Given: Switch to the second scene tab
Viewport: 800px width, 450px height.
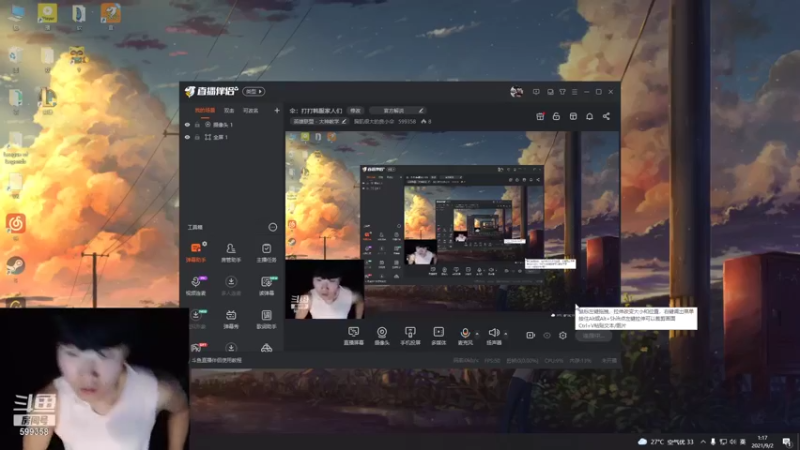Looking at the screenshot, I should pos(229,110).
